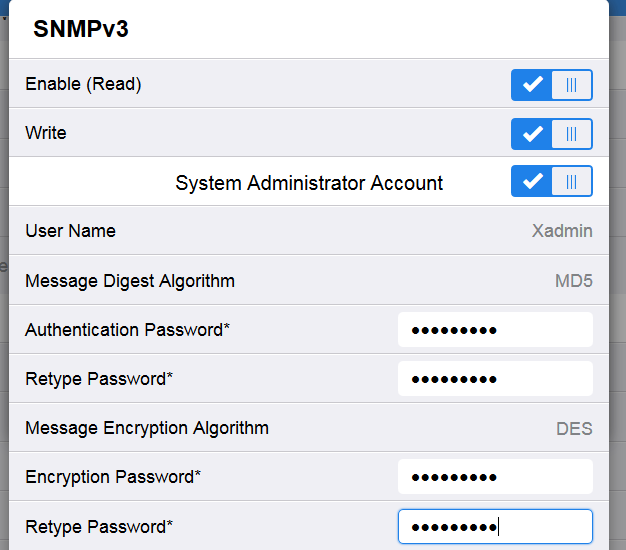Click the Xadmin user name value
This screenshot has height=550, width=626.
pyautogui.click(x=562, y=231)
